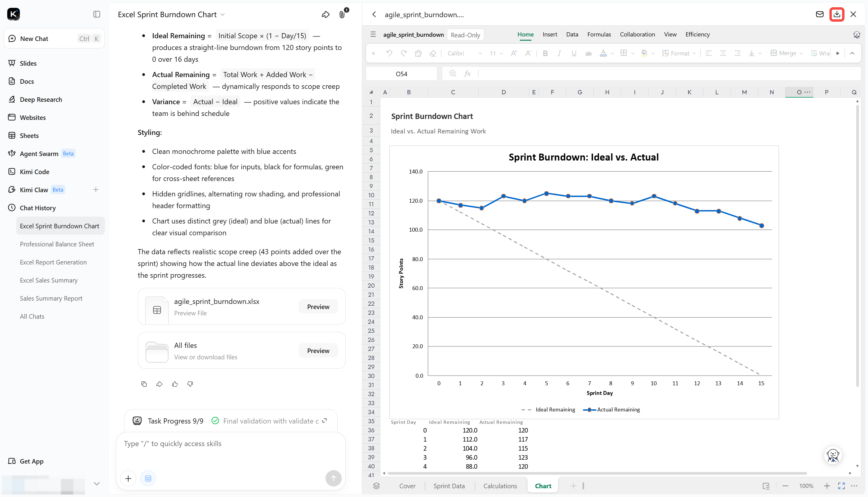Expand the chat title dropdown chevron

pyautogui.click(x=223, y=14)
